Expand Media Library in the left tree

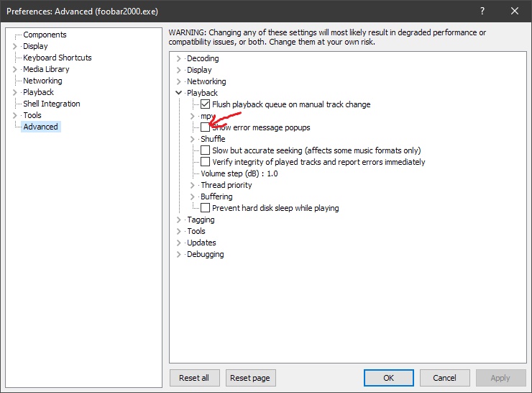[14, 69]
